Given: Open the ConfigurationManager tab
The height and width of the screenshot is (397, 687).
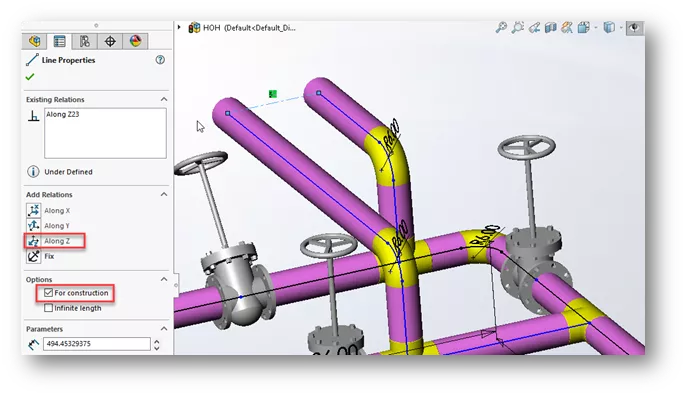Looking at the screenshot, I should tap(85, 41).
